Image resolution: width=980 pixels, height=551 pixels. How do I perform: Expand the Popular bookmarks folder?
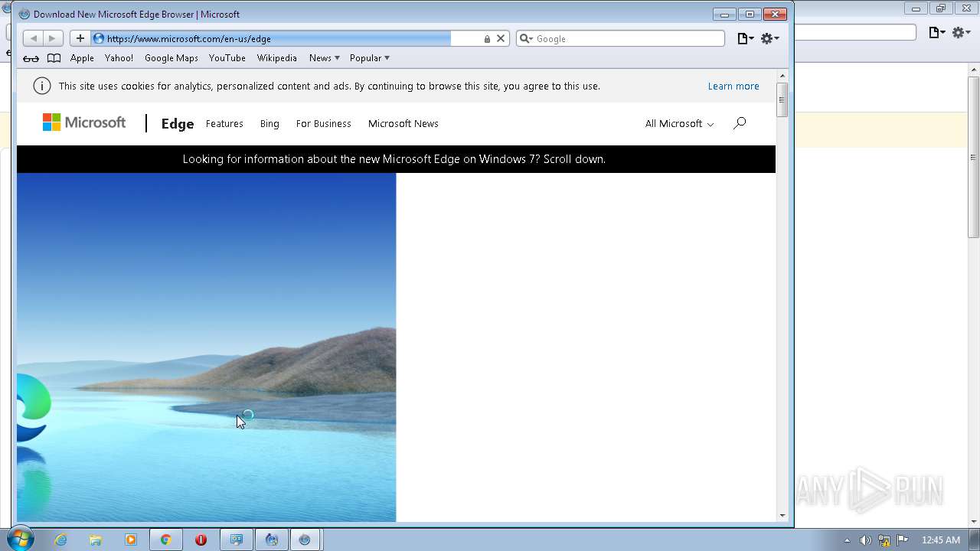pyautogui.click(x=370, y=58)
